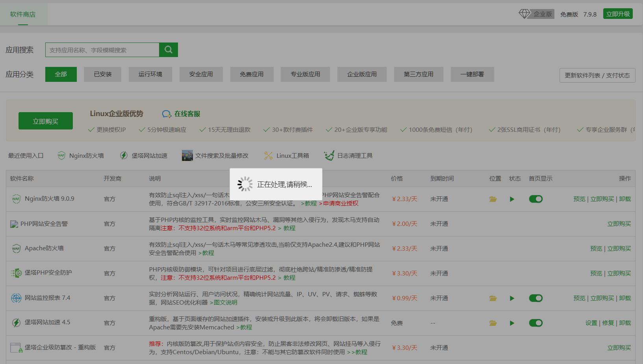Open the 文件搜索及批量修改 tool icon
Screen dimensions: 643x364
pos(186,155)
